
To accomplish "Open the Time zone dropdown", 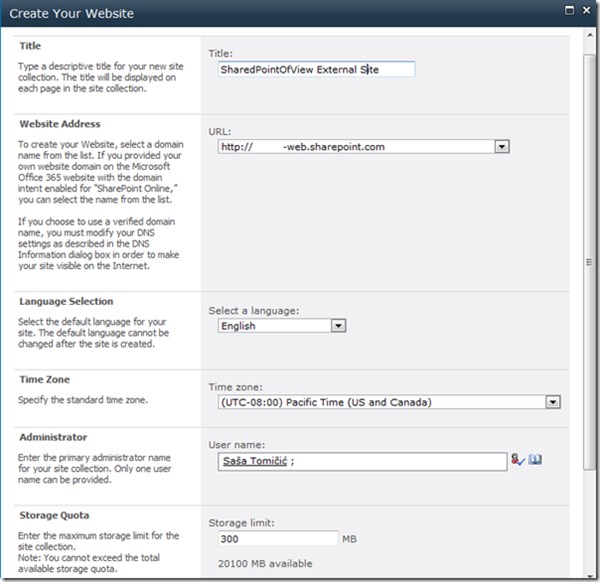I will [x=551, y=402].
